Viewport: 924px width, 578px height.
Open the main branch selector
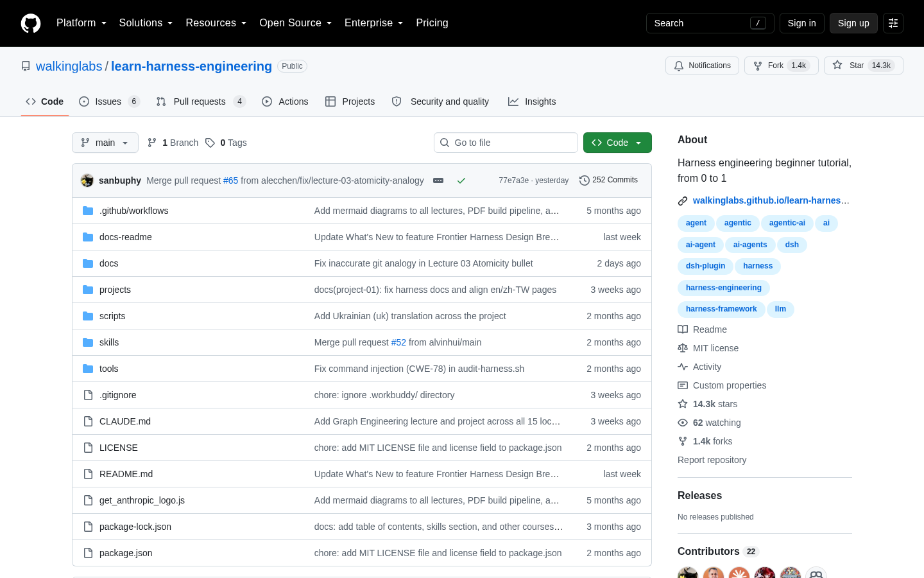pyautogui.click(x=105, y=143)
